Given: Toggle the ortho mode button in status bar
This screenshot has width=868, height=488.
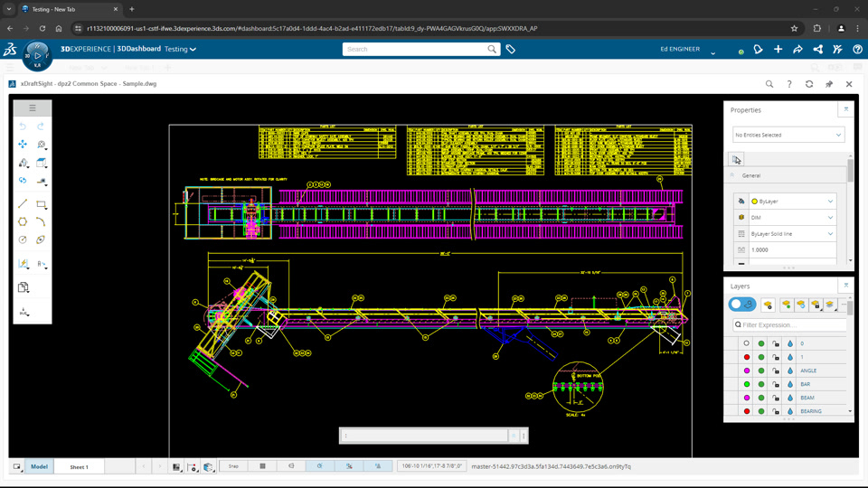Looking at the screenshot, I should [291, 466].
